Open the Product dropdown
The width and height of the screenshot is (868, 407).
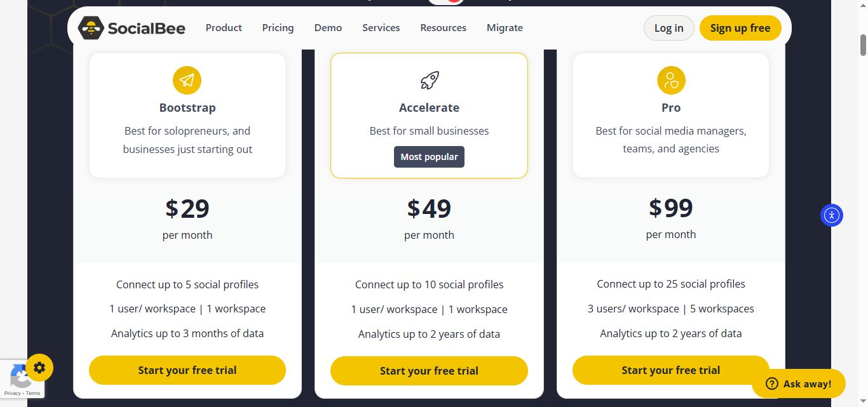(224, 28)
